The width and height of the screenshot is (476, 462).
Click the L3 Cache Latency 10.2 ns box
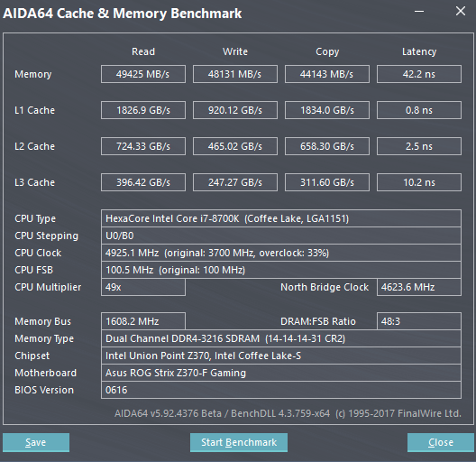coord(419,182)
